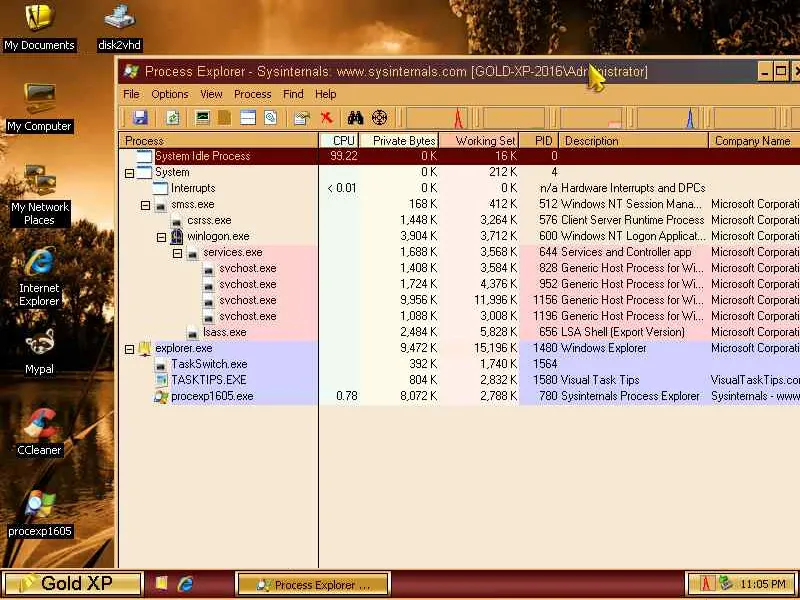800x600 pixels.
Task: Open the View menu
Action: pyautogui.click(x=211, y=94)
